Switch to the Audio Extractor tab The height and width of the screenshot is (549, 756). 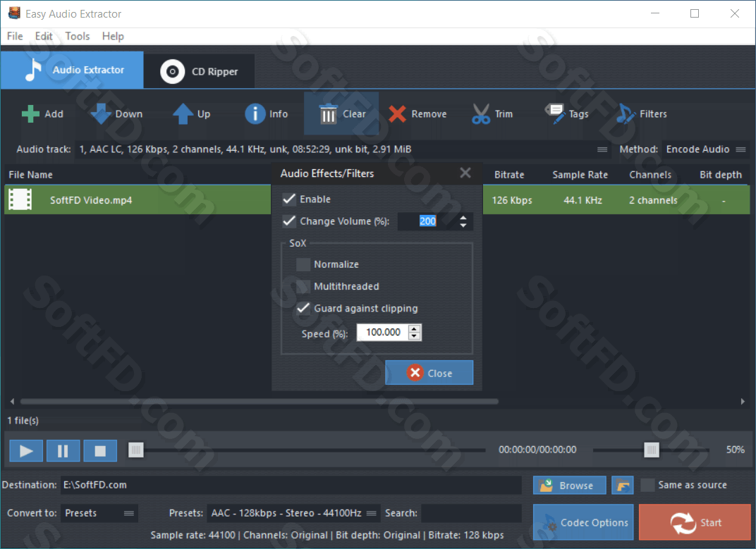click(x=73, y=70)
